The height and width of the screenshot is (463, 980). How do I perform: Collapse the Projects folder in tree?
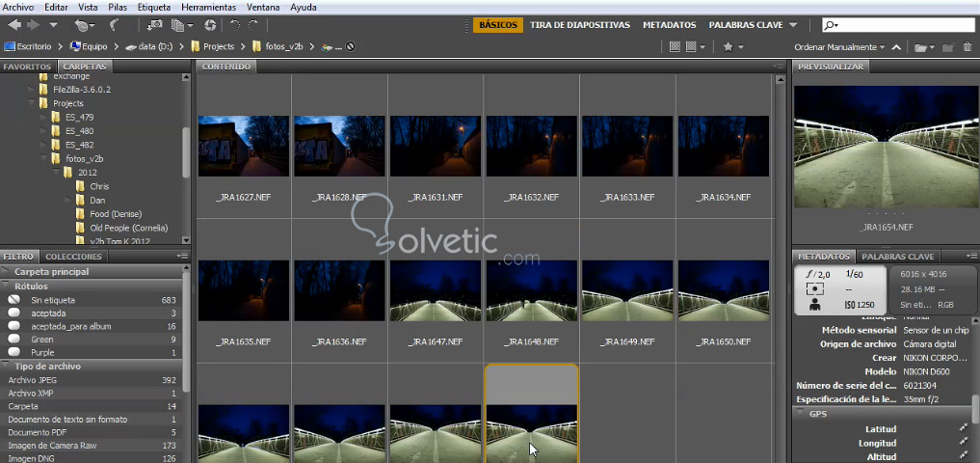tap(31, 103)
